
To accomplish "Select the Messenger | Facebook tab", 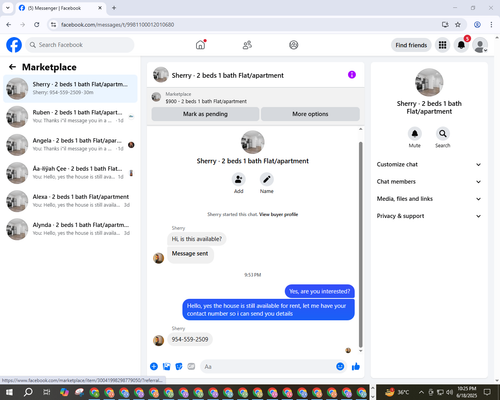I will tap(61, 8).
